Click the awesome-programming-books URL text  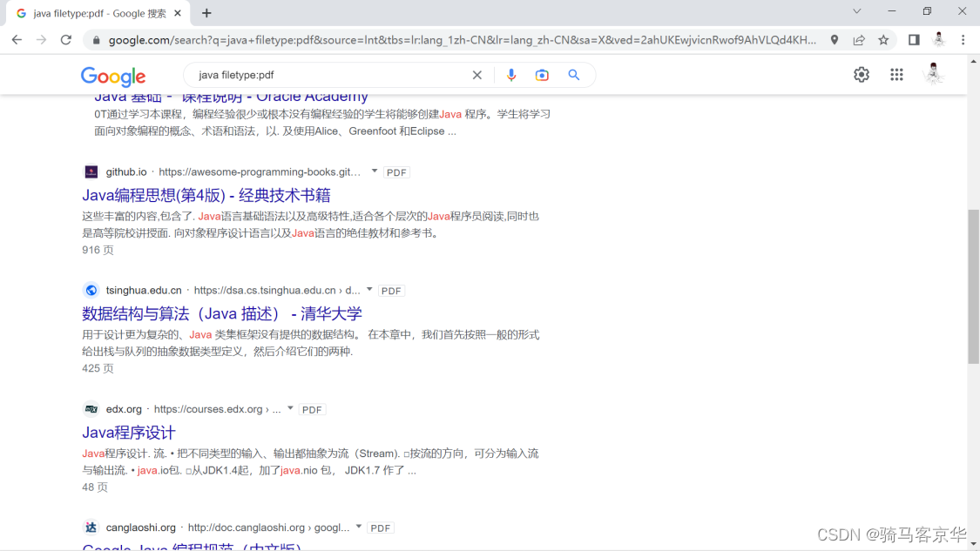tap(260, 171)
